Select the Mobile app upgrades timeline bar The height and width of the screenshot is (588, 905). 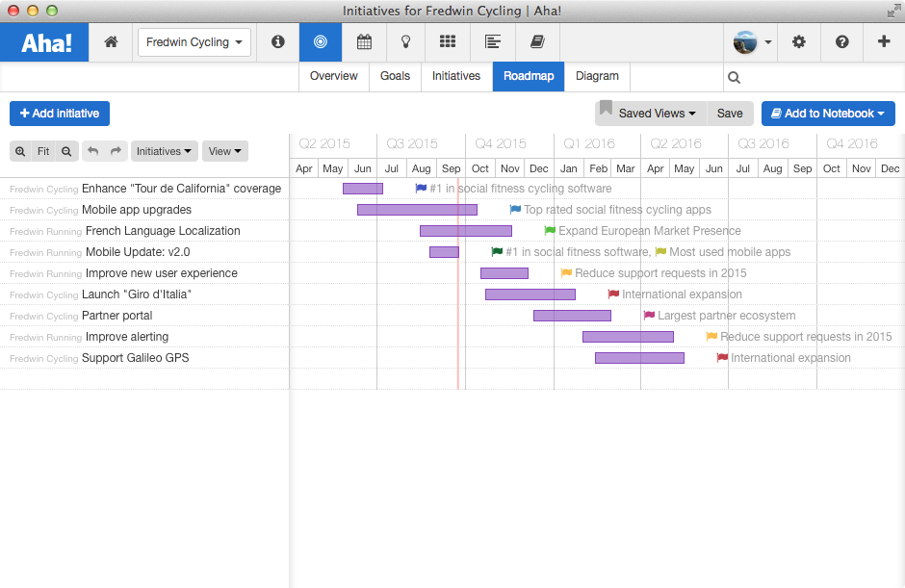coord(417,210)
